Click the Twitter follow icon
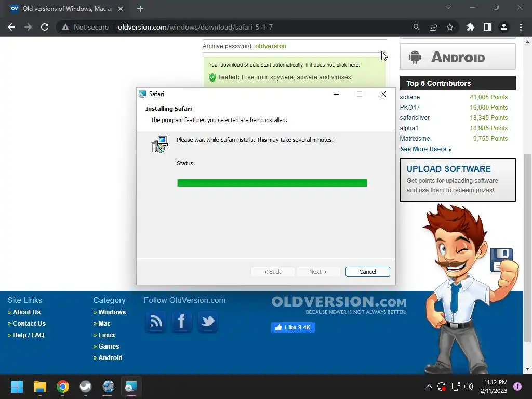Image resolution: width=532 pixels, height=399 pixels. click(x=207, y=321)
